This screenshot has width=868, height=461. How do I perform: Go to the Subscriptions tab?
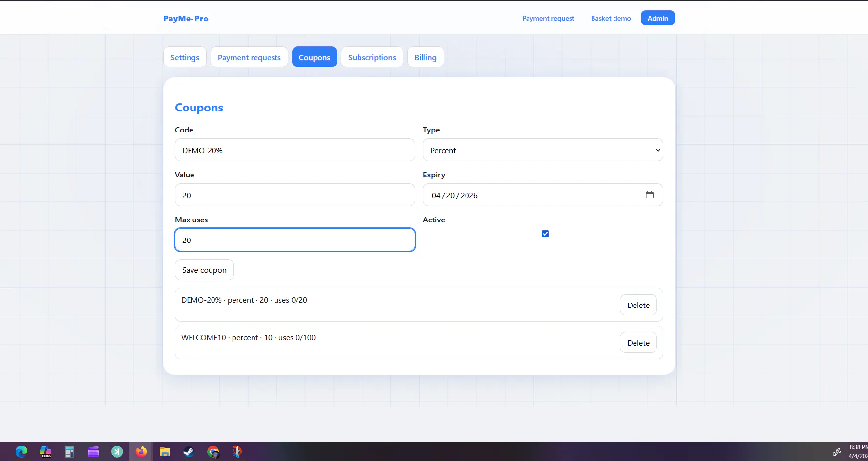click(372, 57)
